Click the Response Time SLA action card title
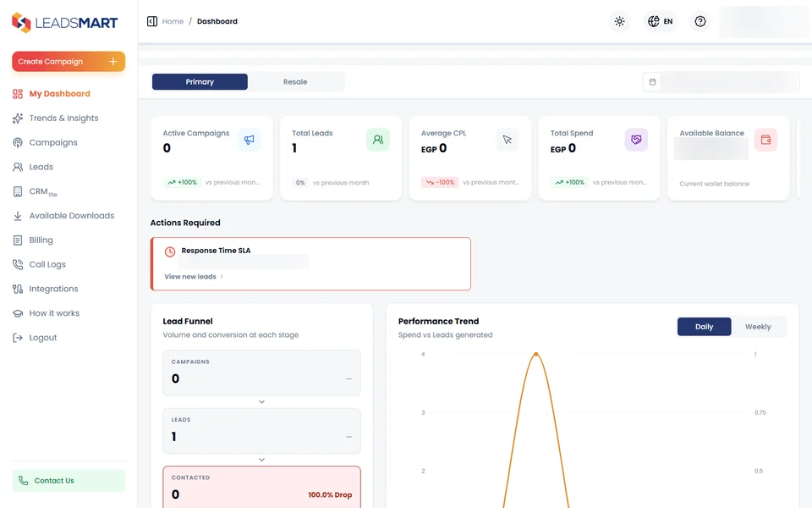The height and width of the screenshot is (508, 812). point(216,251)
